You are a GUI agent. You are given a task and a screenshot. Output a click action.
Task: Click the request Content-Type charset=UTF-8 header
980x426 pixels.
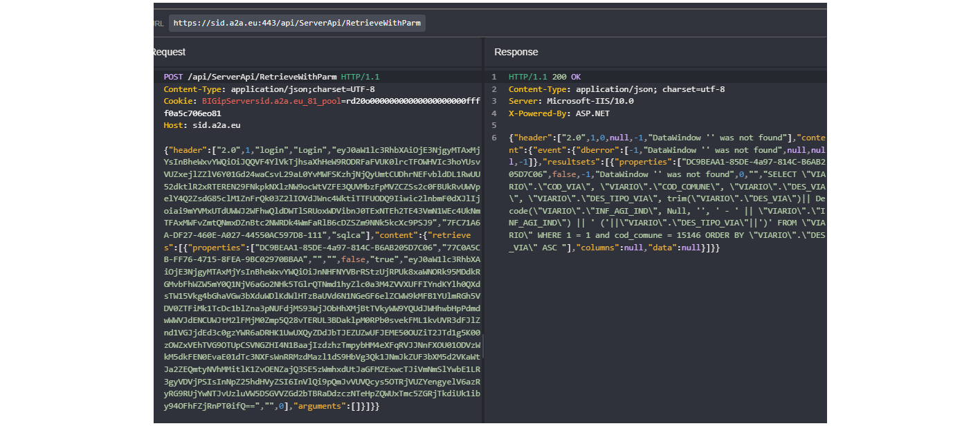[x=269, y=89]
